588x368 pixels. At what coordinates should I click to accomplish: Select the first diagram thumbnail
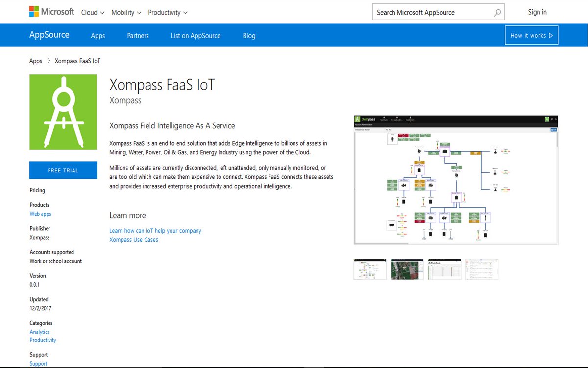[x=370, y=269]
